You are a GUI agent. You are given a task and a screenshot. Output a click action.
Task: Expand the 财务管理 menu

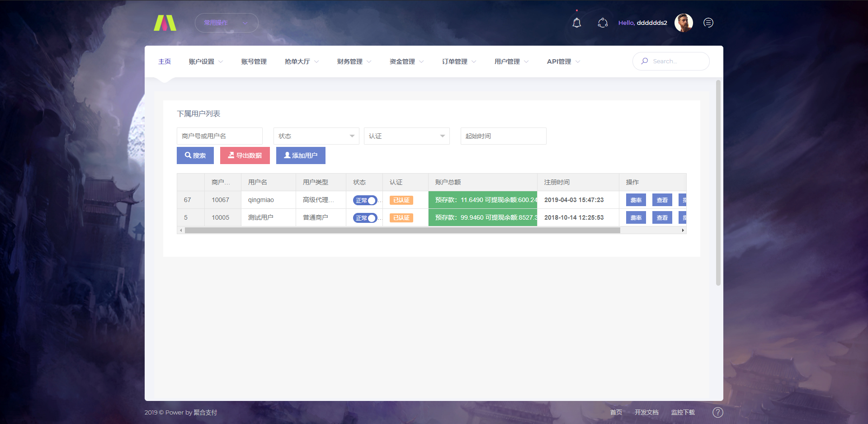tap(354, 61)
